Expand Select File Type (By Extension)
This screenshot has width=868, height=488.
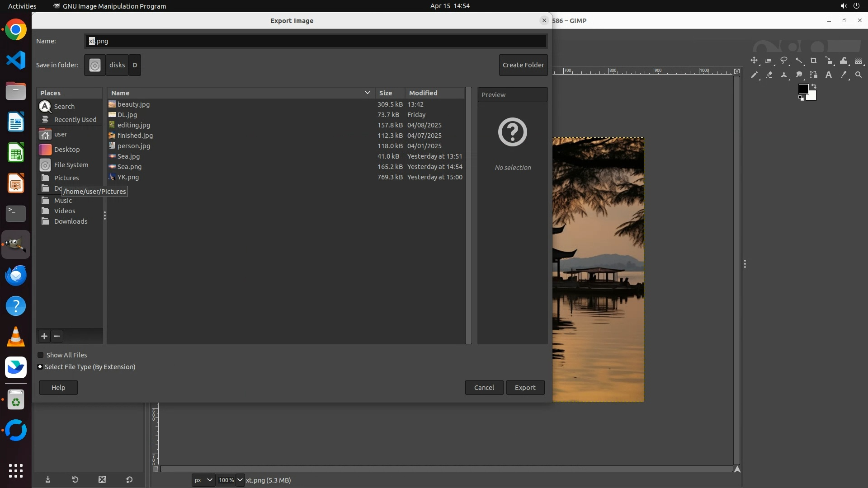[40, 367]
